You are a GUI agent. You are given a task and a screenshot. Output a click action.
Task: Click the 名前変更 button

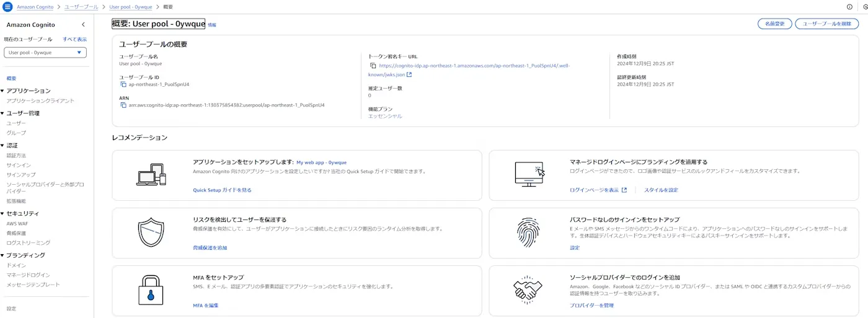click(774, 24)
